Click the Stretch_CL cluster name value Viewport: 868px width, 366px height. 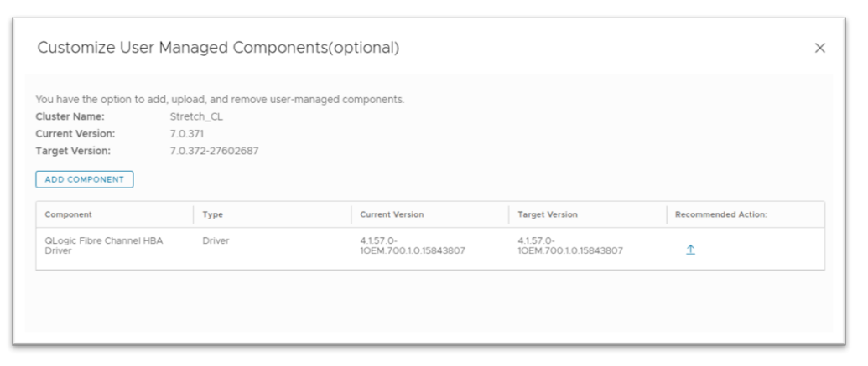click(x=196, y=116)
